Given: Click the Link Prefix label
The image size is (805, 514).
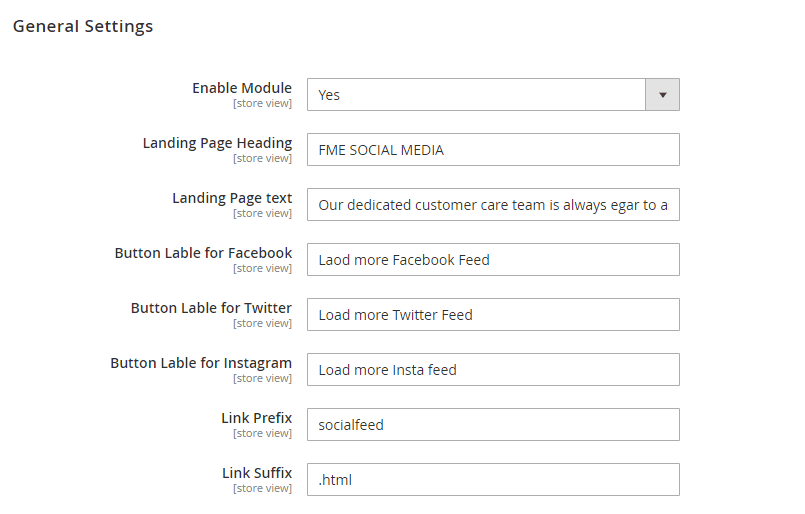Looking at the screenshot, I should click(256, 418).
